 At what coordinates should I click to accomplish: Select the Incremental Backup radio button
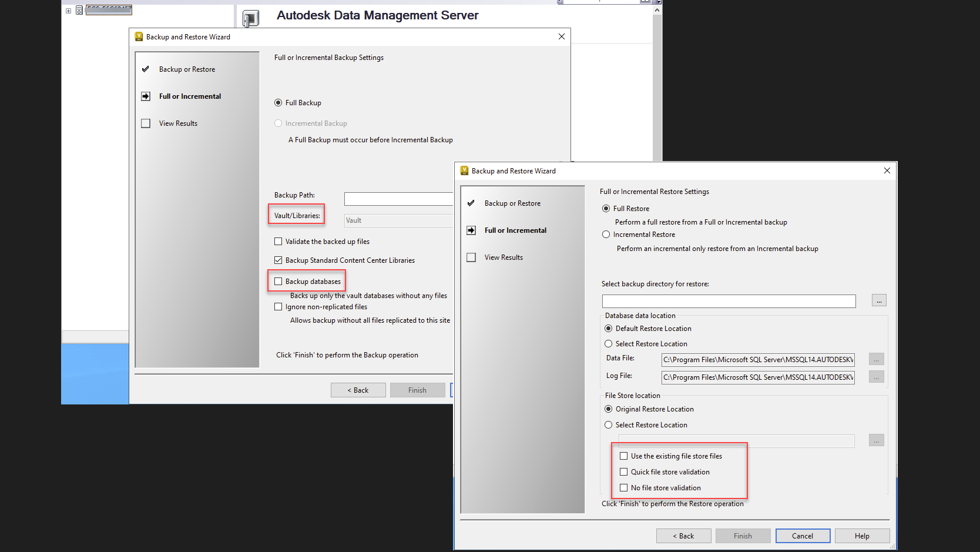click(278, 123)
